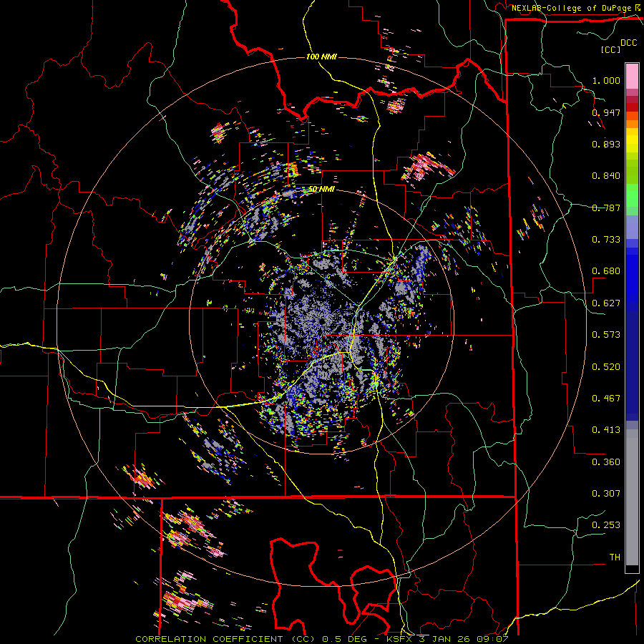This screenshot has height=644, width=644.
Task: Click the [CC] units label
Action: click(x=610, y=49)
